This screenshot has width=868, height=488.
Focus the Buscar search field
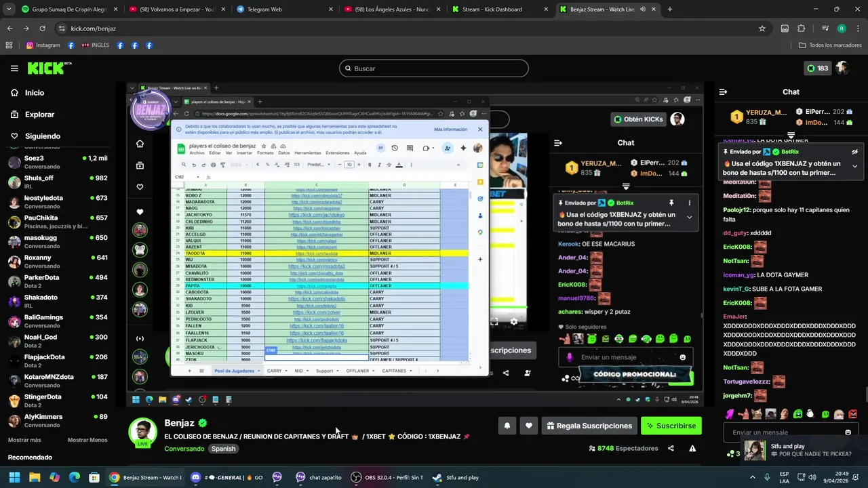coord(434,68)
